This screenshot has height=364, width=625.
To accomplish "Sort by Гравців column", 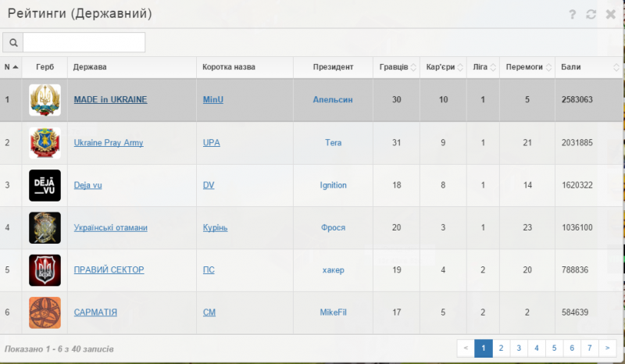I will 397,67.
